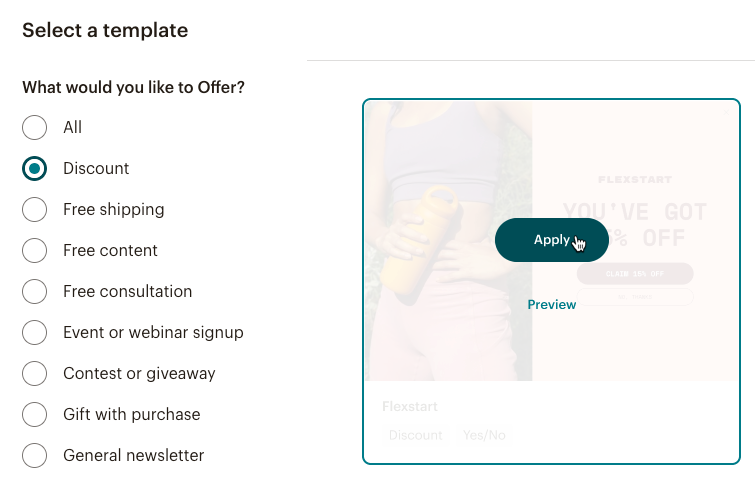The image size is (755, 488).
Task: Click the FLEXSTART logo in the template preview
Action: 635,180
